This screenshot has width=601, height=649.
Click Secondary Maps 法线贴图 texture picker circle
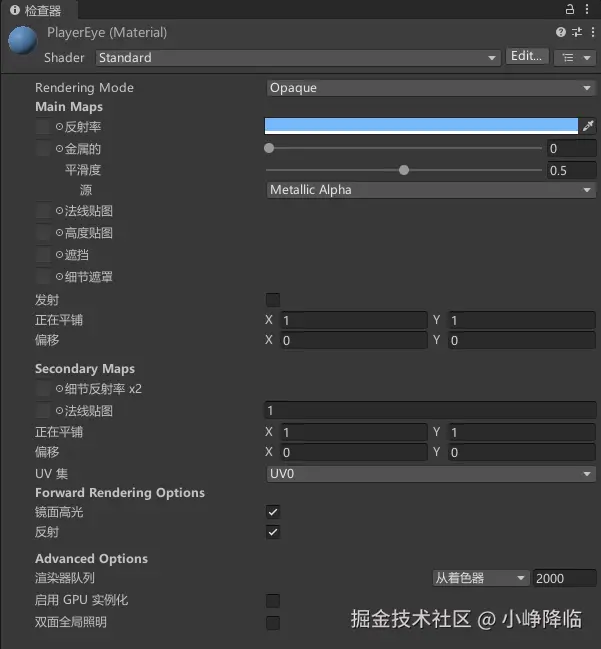click(59, 411)
